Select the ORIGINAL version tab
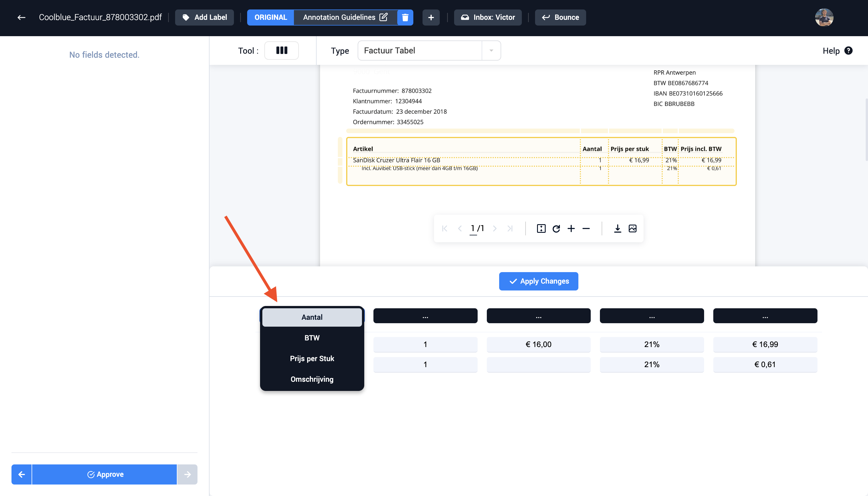This screenshot has width=868, height=496. (270, 18)
